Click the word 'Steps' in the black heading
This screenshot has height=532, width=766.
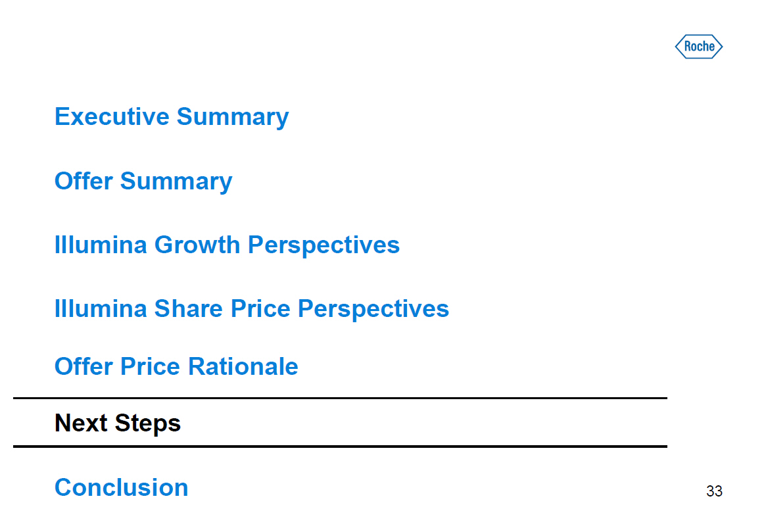pyautogui.click(x=148, y=422)
